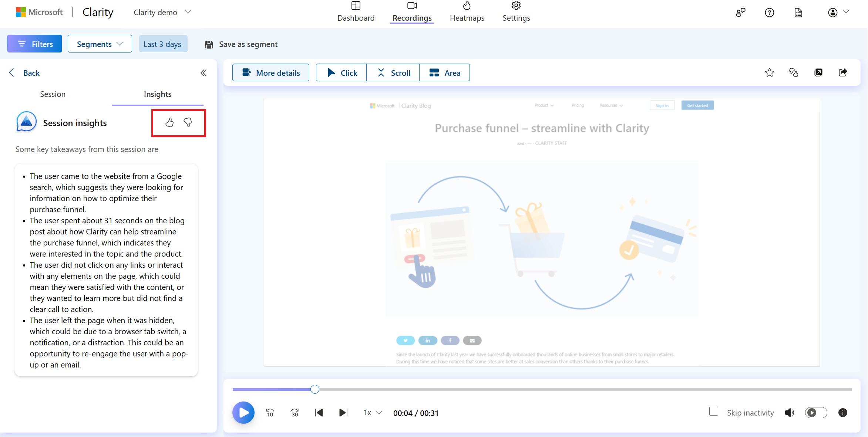Enable the Skip inactivity checkbox
The height and width of the screenshot is (437, 868).
(x=714, y=411)
